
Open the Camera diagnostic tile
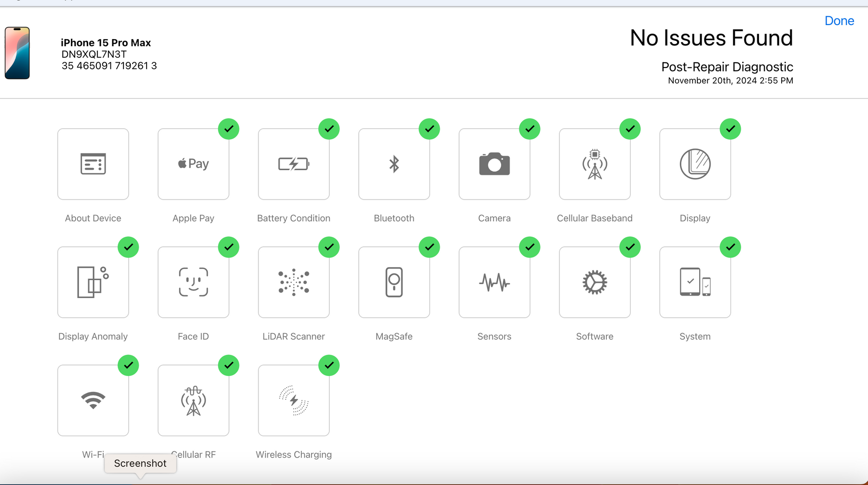click(x=494, y=164)
